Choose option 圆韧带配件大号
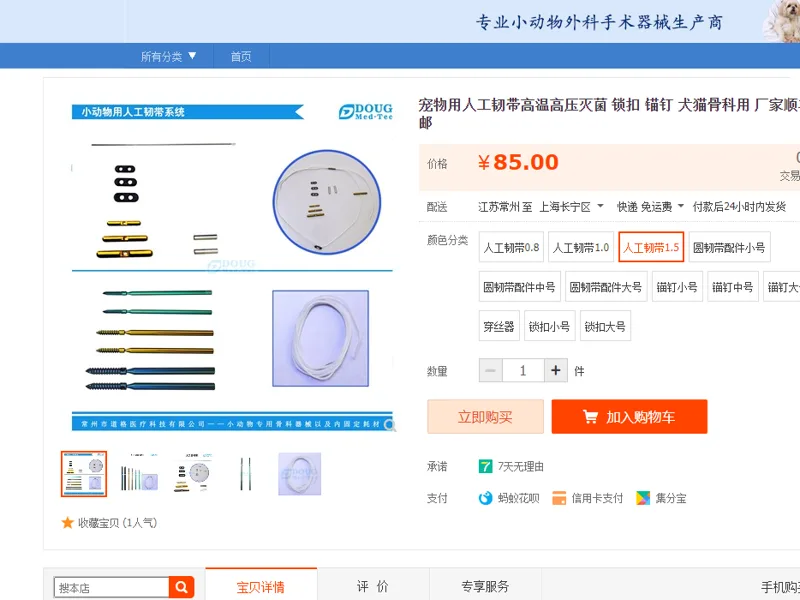Image resolution: width=800 pixels, height=600 pixels. [x=606, y=287]
